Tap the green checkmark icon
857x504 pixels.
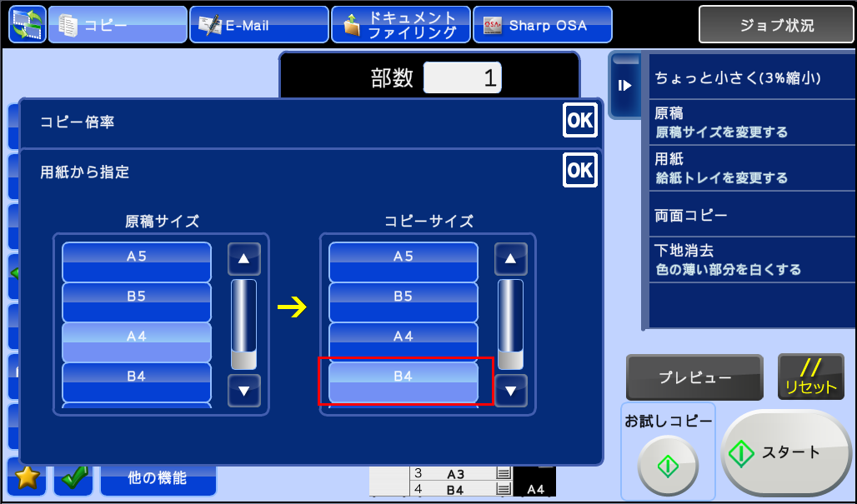click(74, 477)
